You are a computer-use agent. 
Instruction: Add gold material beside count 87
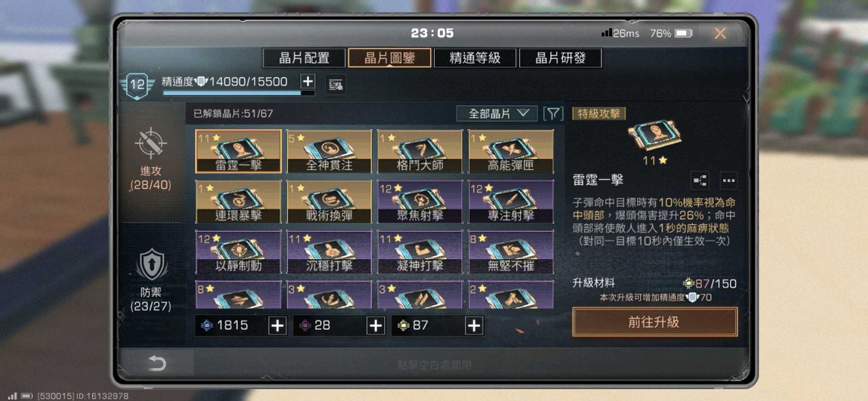pos(474,325)
